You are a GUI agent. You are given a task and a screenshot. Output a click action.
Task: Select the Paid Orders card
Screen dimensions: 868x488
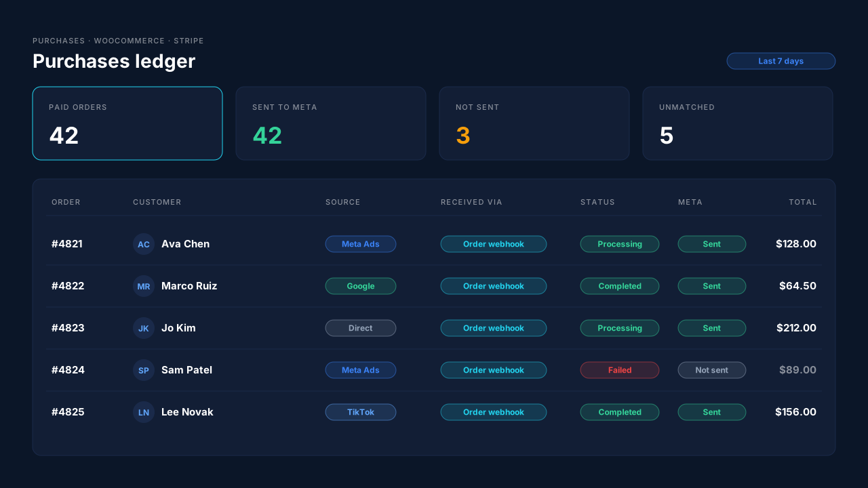127,123
